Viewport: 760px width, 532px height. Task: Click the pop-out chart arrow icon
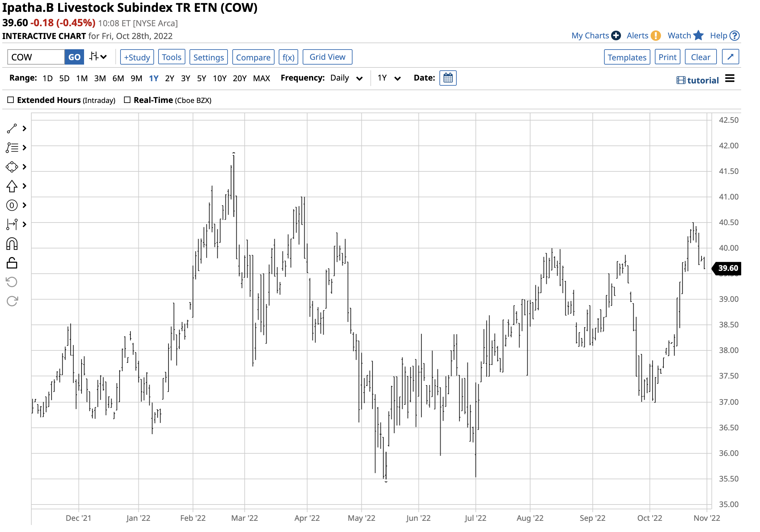730,57
